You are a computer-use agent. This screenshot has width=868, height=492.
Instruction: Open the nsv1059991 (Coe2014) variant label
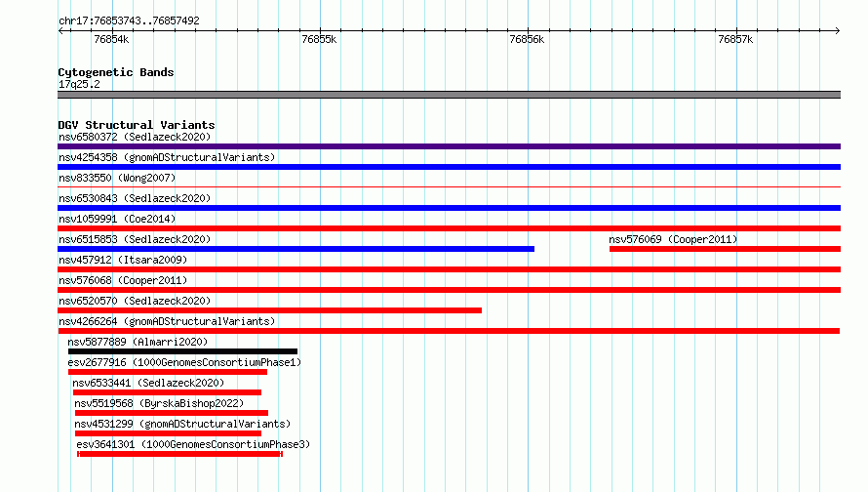click(117, 219)
